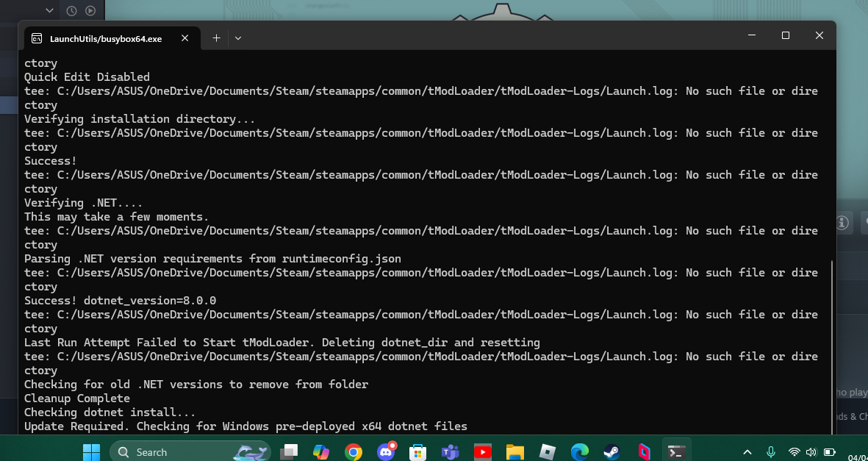This screenshot has width=868, height=461.
Task: Close the terminal window
Action: point(819,35)
